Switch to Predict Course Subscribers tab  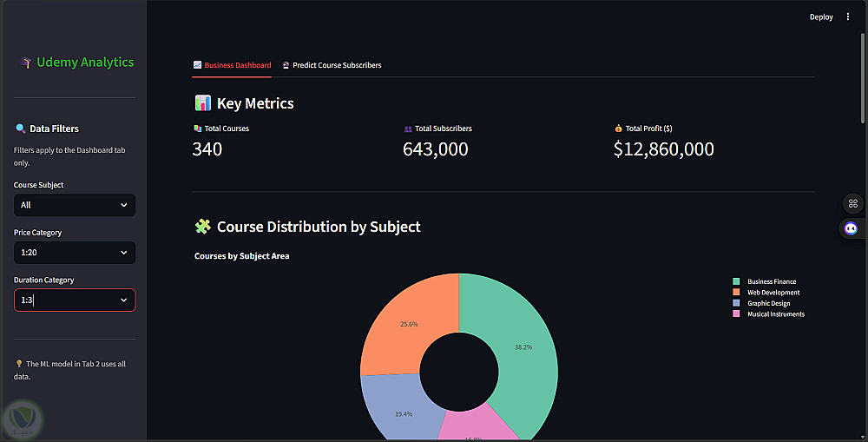click(332, 65)
